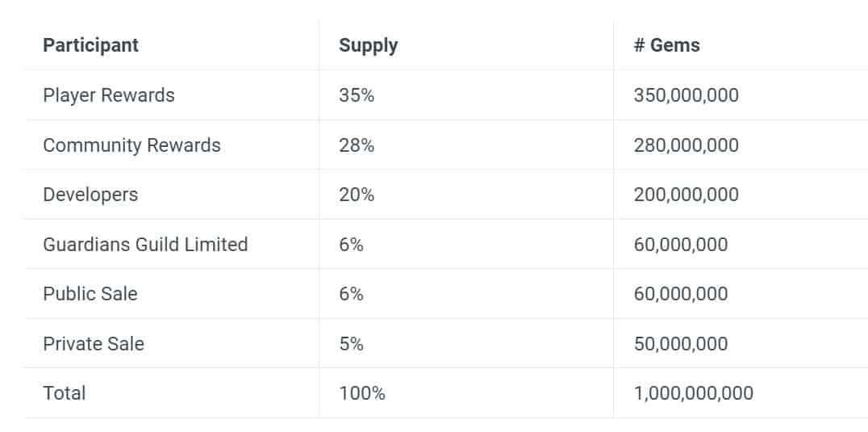Click the 20% supply cell

pos(357,195)
